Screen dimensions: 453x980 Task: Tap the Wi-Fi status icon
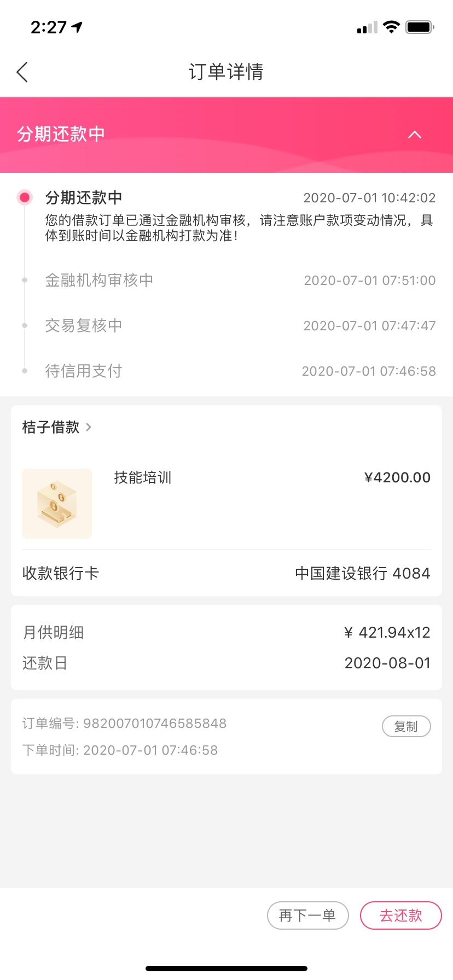click(x=391, y=27)
